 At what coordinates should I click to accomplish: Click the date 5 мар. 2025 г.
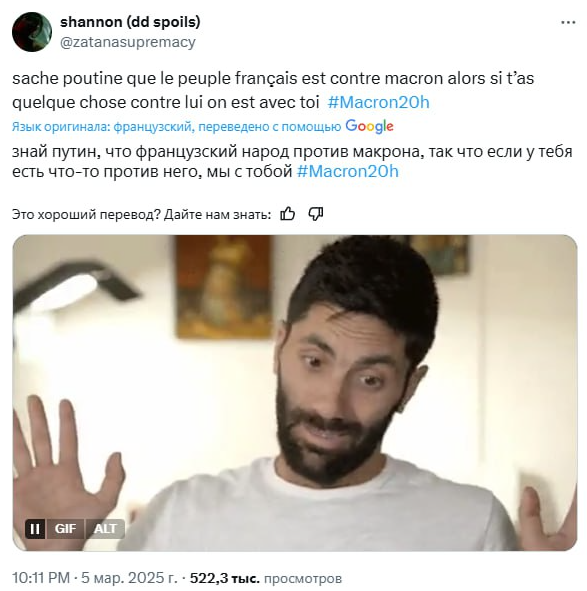coord(129,578)
